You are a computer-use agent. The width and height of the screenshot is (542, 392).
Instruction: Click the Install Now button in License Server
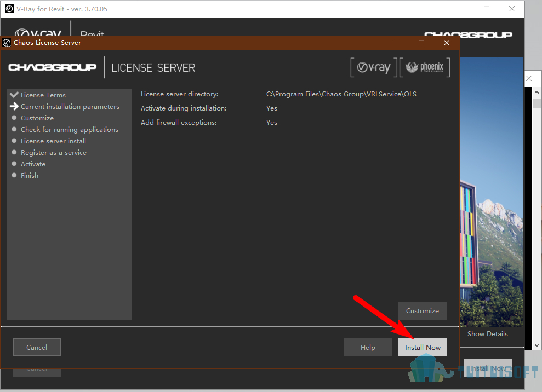coord(423,348)
